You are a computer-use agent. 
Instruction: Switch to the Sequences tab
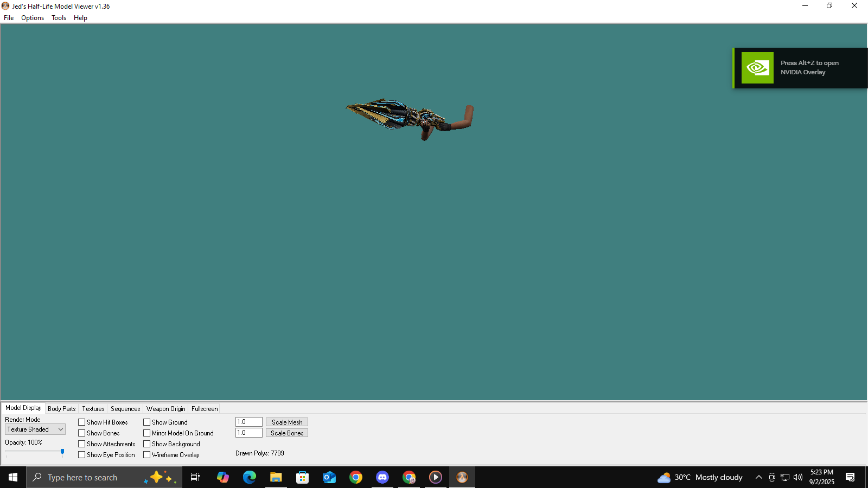click(125, 409)
